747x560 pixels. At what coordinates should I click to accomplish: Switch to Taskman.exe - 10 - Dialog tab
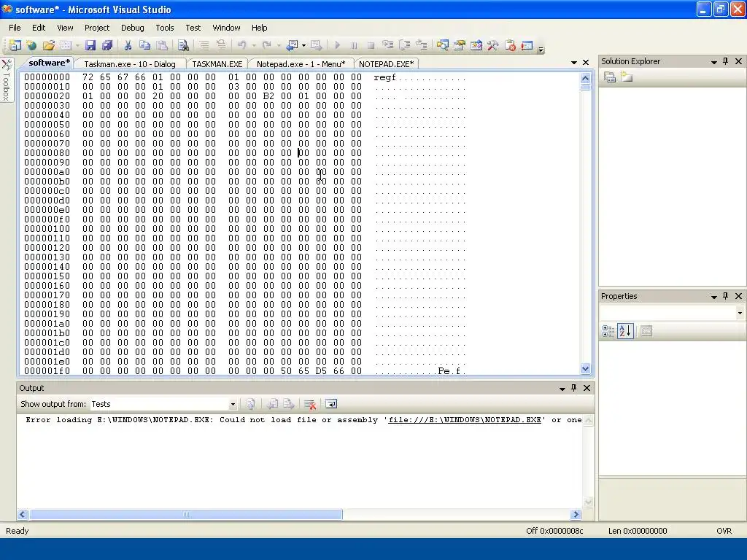pyautogui.click(x=130, y=64)
